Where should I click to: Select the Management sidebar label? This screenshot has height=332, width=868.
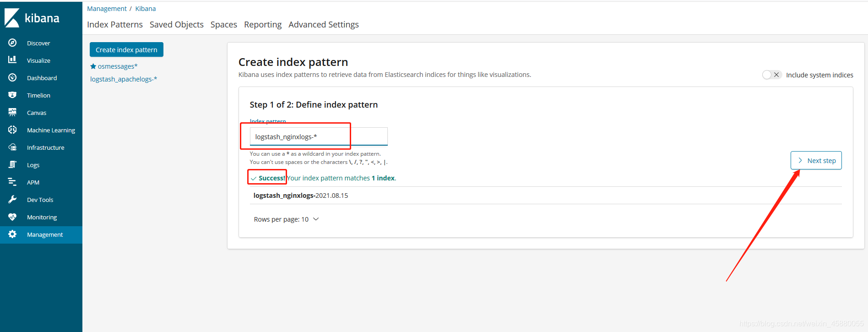pos(45,234)
